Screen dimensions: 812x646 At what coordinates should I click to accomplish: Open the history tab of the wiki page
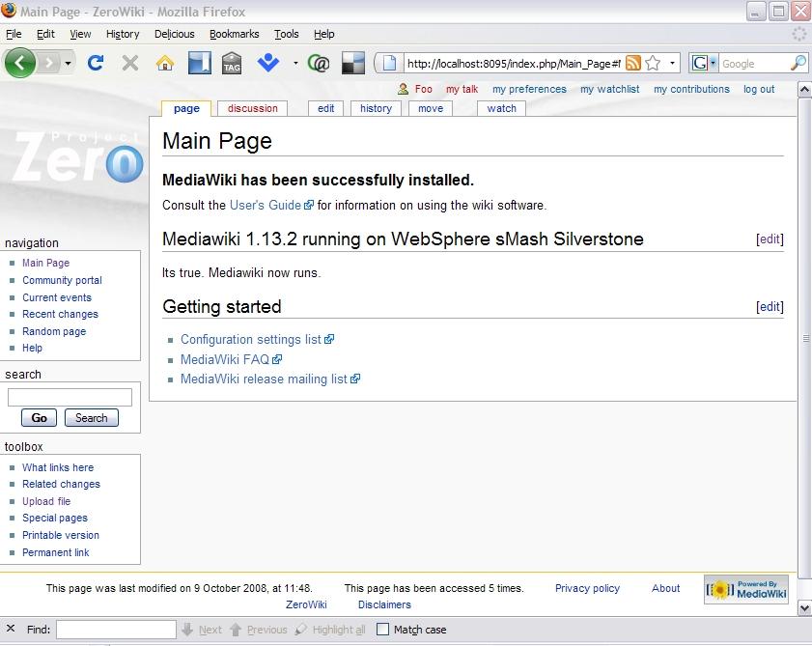[376, 108]
